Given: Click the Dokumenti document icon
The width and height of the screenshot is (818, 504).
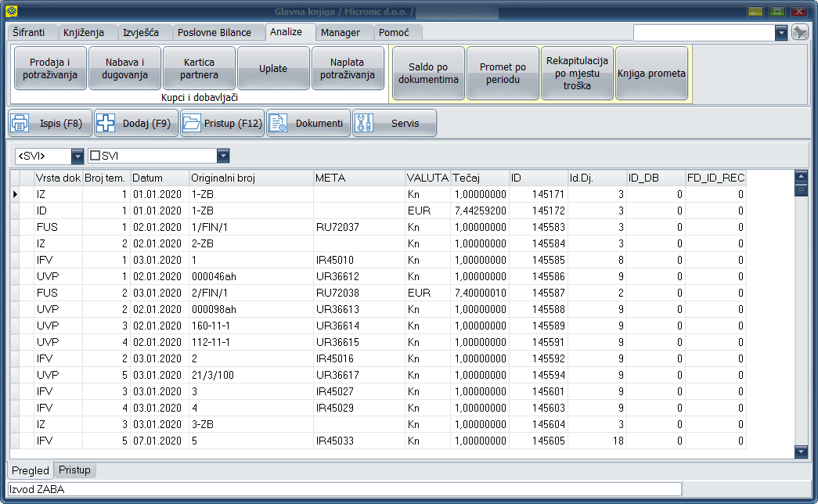Looking at the screenshot, I should click(278, 124).
